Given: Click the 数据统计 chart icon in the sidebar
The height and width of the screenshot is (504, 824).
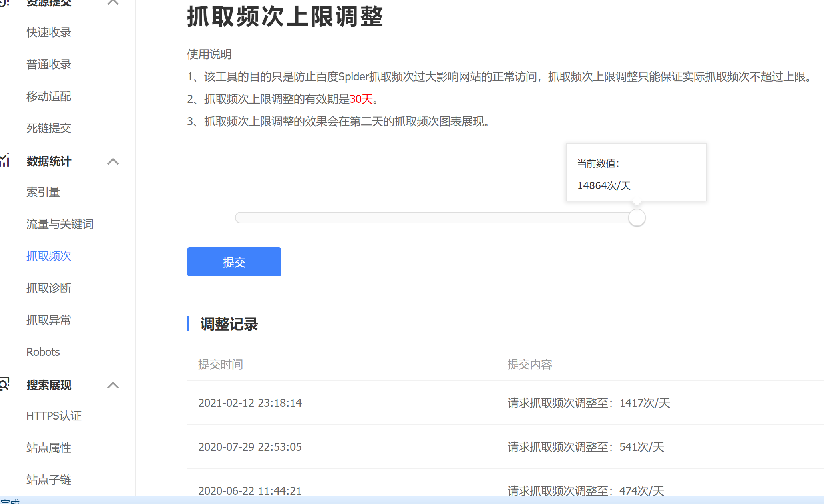Looking at the screenshot, I should (5, 161).
